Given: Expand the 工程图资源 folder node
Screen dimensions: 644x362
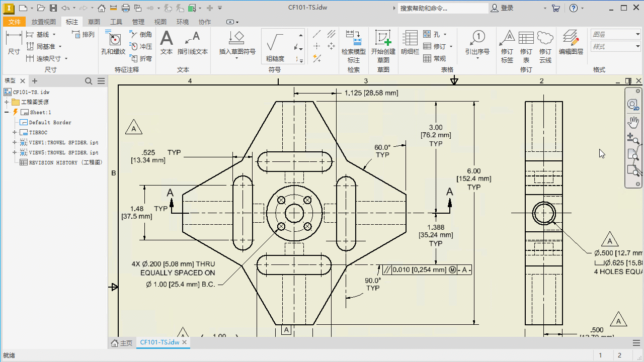Looking at the screenshot, I should pyautogui.click(x=7, y=102).
